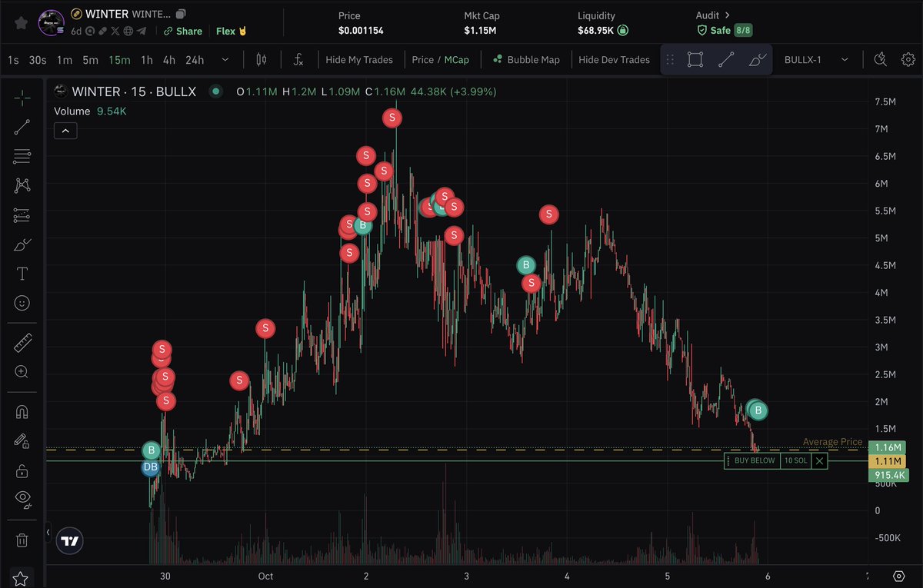This screenshot has width=923, height=588.
Task: Open the token's X (Twitter) link
Action: tap(115, 31)
